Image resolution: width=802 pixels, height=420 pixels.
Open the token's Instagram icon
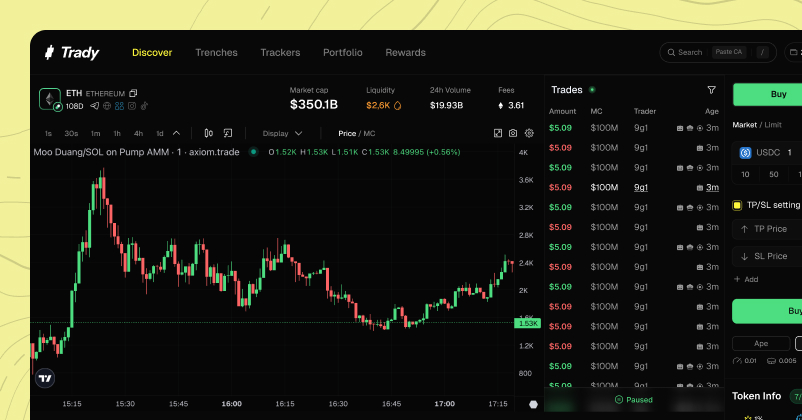click(132, 106)
